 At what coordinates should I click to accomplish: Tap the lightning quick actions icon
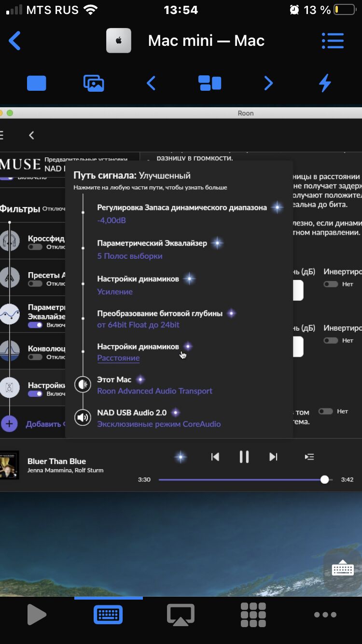coord(325,84)
